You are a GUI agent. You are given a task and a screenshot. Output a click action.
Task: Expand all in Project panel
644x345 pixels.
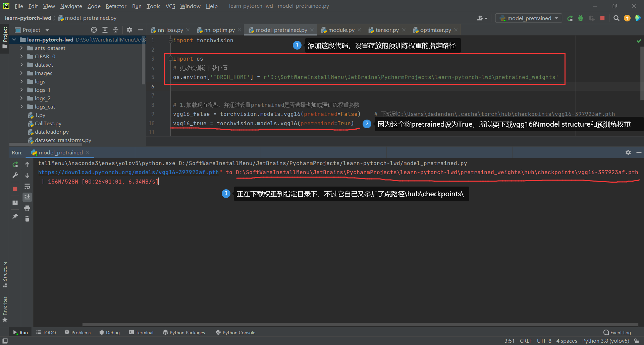coord(105,30)
